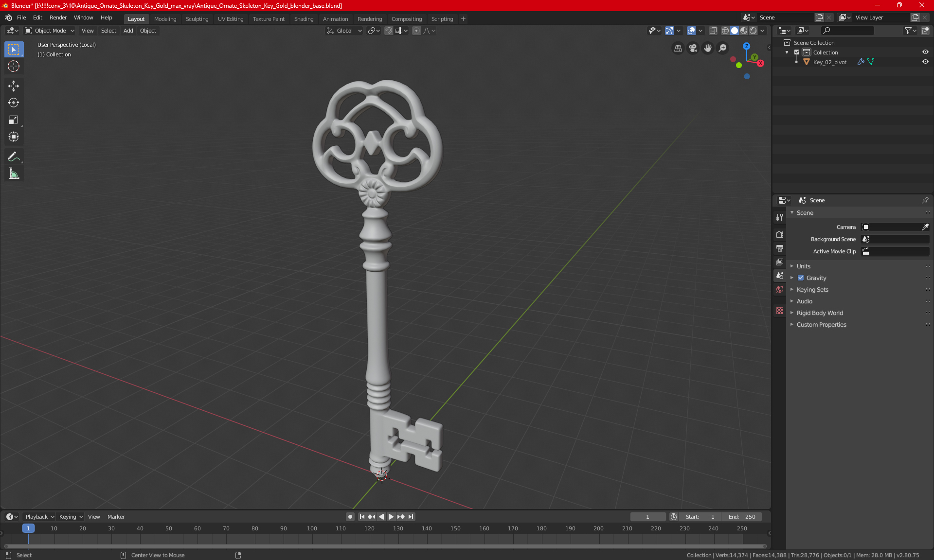Expand the Custom Properties panel
The width and height of the screenshot is (934, 560).
[x=821, y=325]
